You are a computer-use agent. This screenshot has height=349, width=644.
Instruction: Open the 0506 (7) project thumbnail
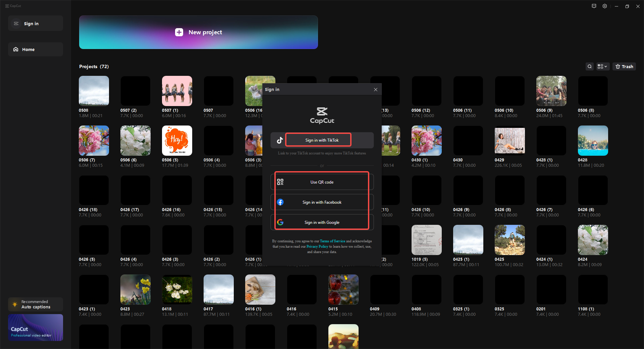tap(94, 141)
